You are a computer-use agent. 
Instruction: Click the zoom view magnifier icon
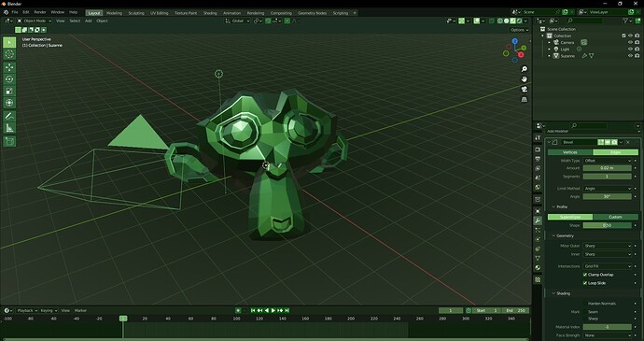(x=525, y=69)
